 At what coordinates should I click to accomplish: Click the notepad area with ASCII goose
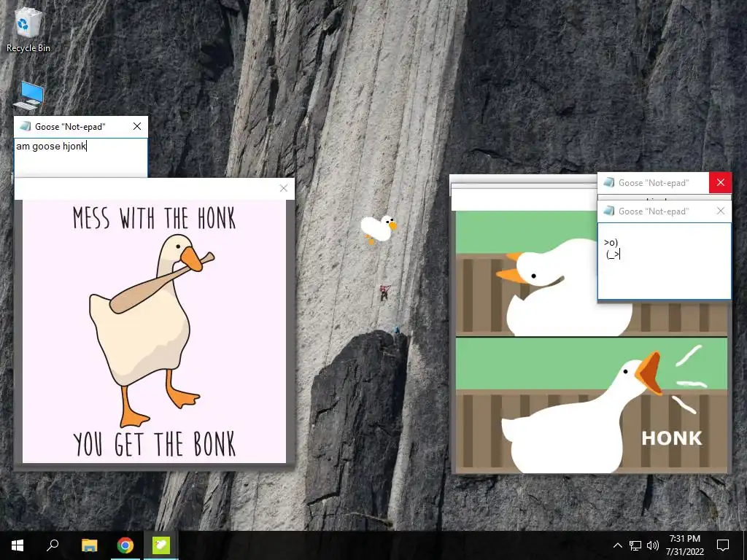(664, 261)
